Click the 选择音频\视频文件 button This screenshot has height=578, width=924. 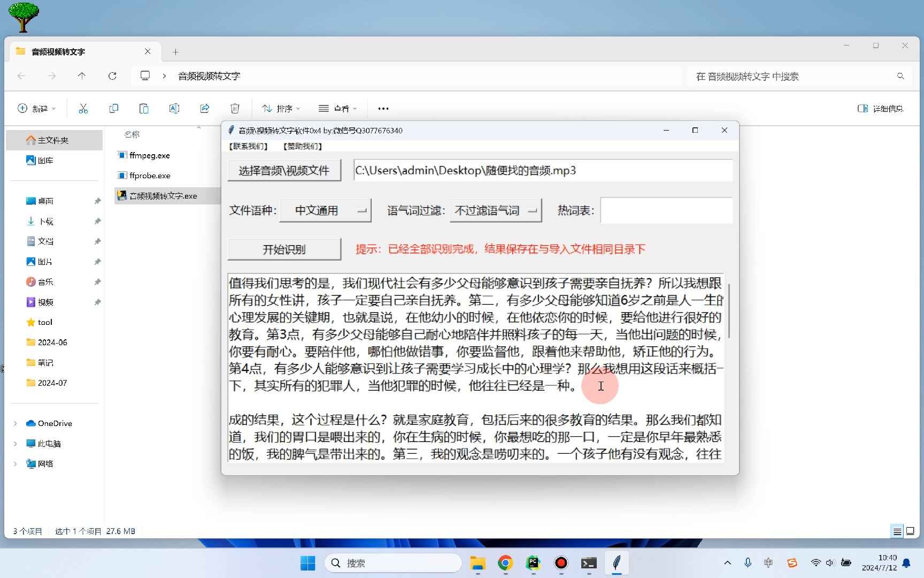pyautogui.click(x=284, y=170)
